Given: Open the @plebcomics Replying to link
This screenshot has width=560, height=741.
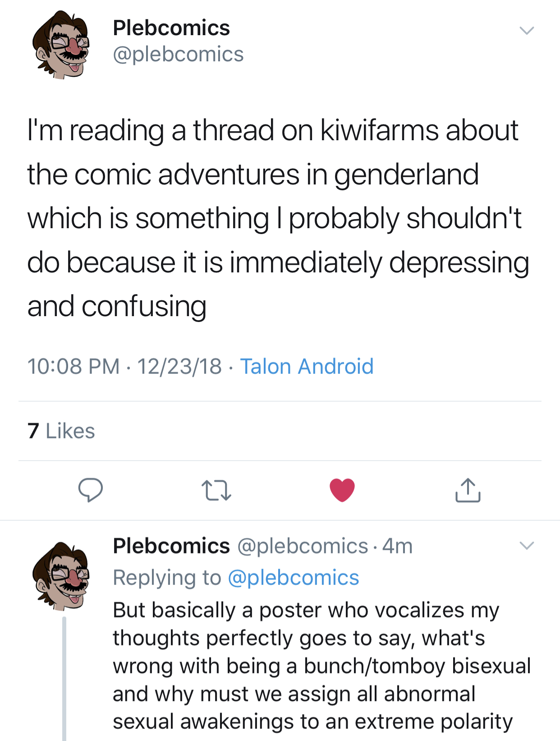Looking at the screenshot, I should click(x=294, y=577).
